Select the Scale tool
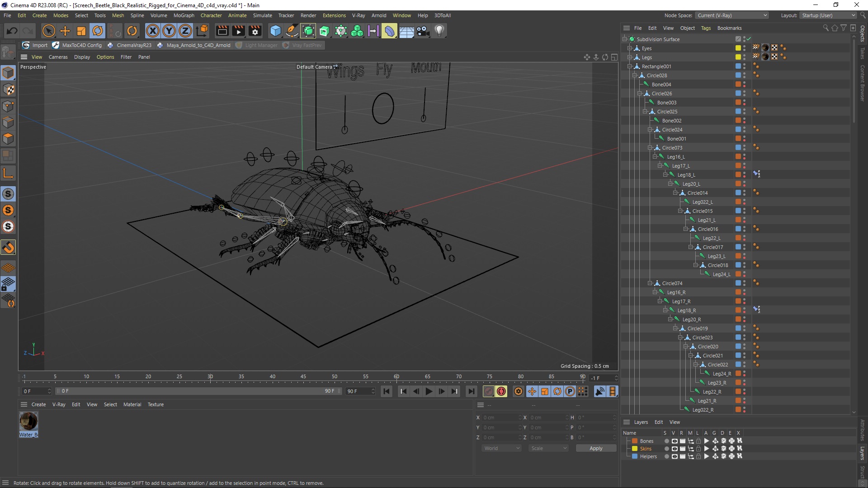The image size is (868, 488). point(81,31)
